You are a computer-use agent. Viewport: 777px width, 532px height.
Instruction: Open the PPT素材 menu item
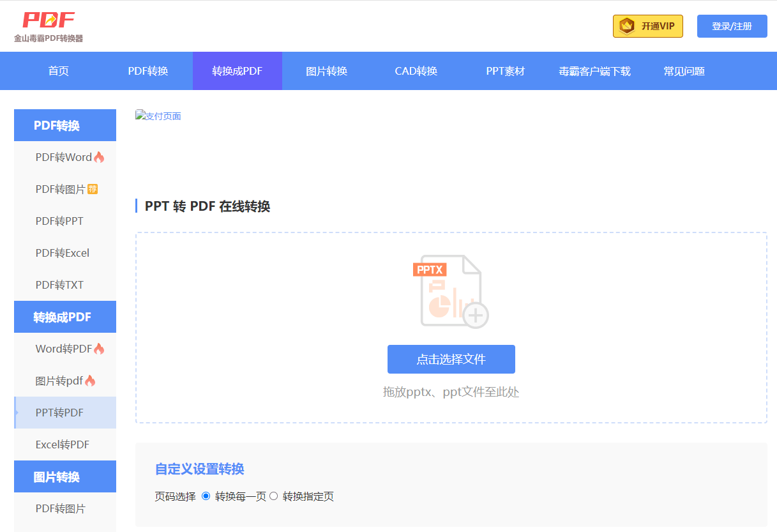506,71
